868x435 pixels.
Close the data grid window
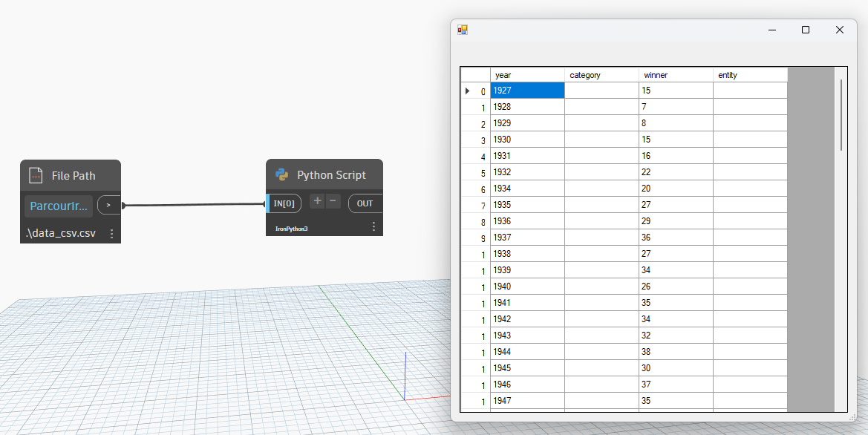(839, 30)
